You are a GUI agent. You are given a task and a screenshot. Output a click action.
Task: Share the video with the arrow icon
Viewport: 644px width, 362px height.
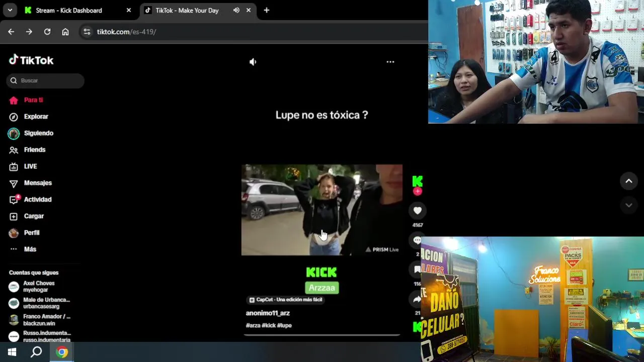[x=417, y=300]
